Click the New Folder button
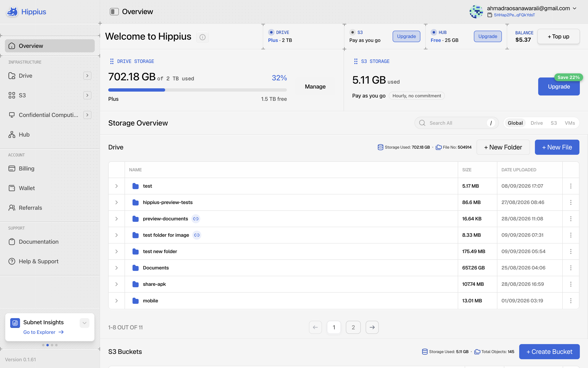The image size is (588, 368). pyautogui.click(x=503, y=147)
